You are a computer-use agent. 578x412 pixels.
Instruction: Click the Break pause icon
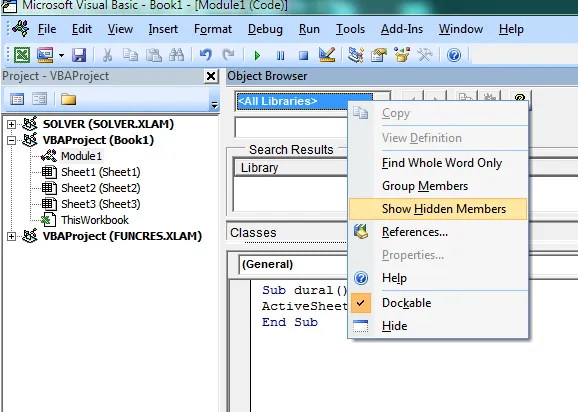[281, 56]
